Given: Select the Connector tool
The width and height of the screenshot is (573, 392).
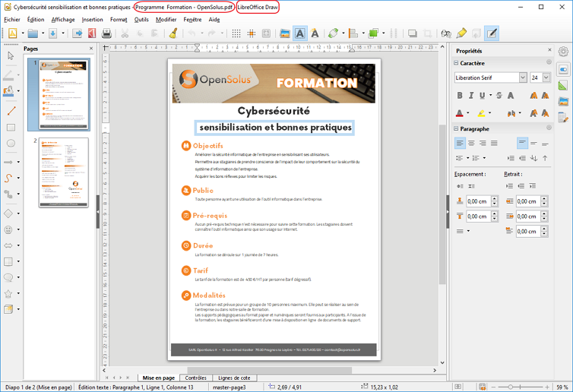Looking at the screenshot, I should (x=8, y=194).
